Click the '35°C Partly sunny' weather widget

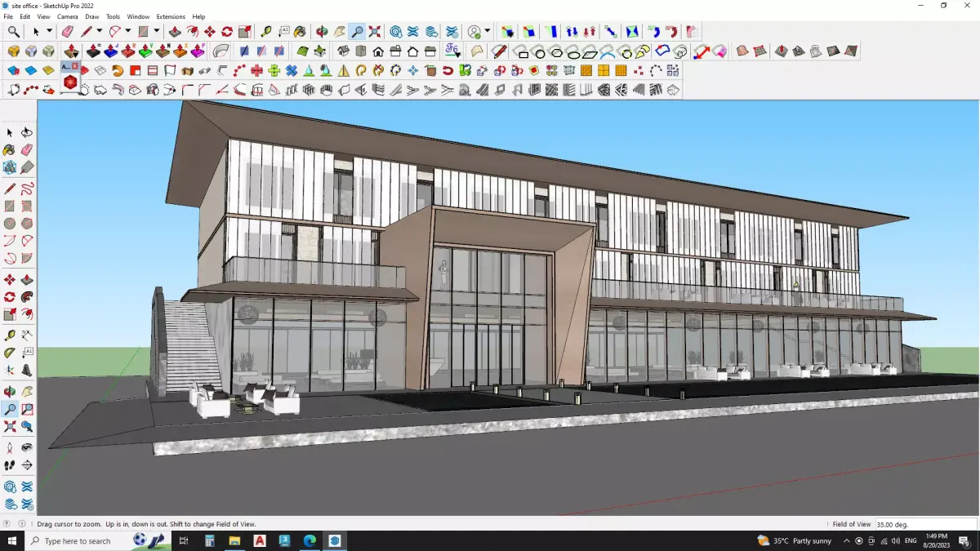point(794,540)
